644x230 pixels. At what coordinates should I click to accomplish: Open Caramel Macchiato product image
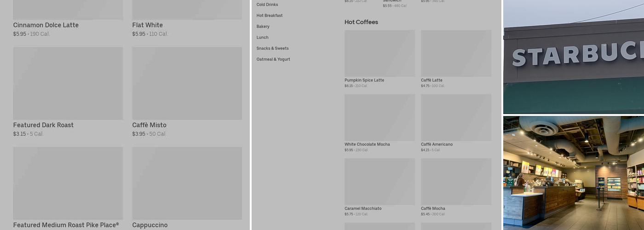point(379,182)
